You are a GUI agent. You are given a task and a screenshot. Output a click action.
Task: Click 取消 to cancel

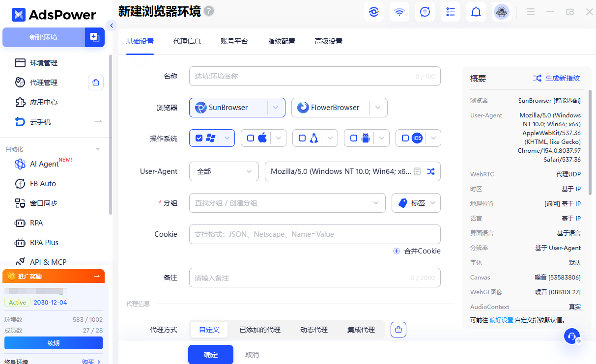252,355
